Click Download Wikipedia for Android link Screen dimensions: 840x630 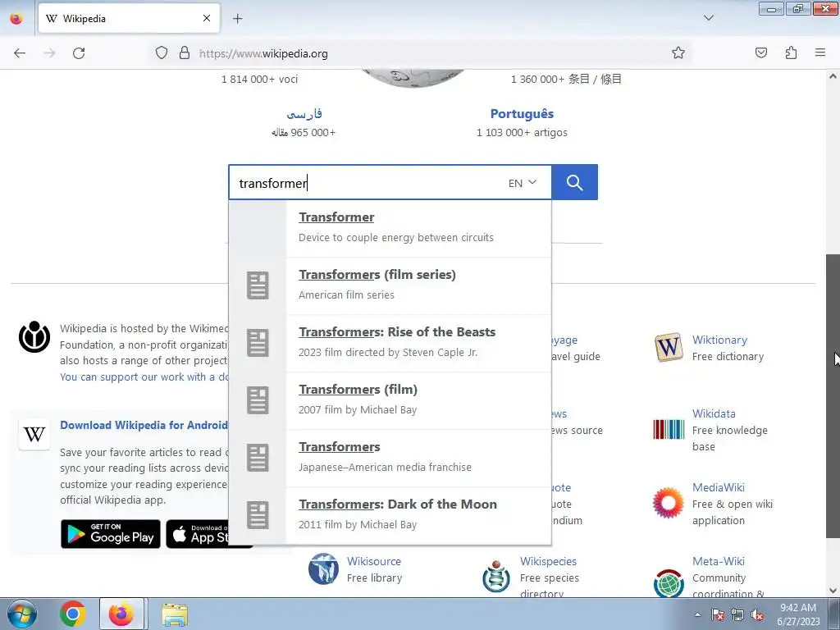point(144,425)
